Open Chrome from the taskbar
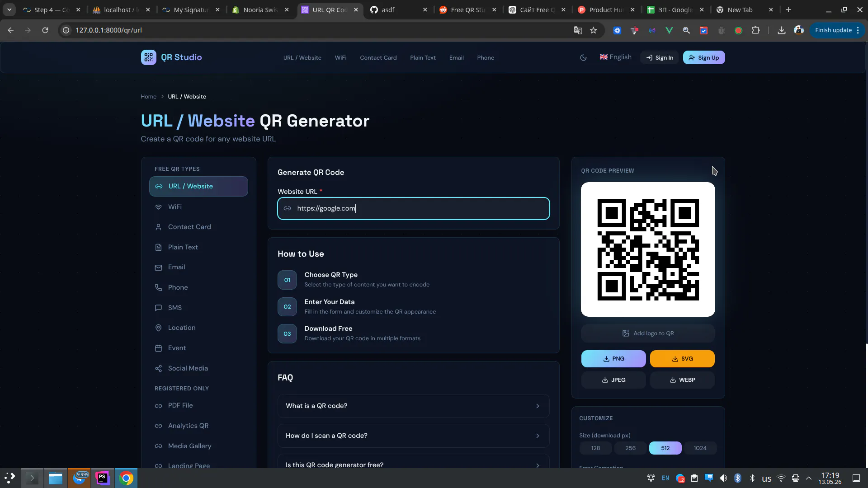 pyautogui.click(x=126, y=478)
